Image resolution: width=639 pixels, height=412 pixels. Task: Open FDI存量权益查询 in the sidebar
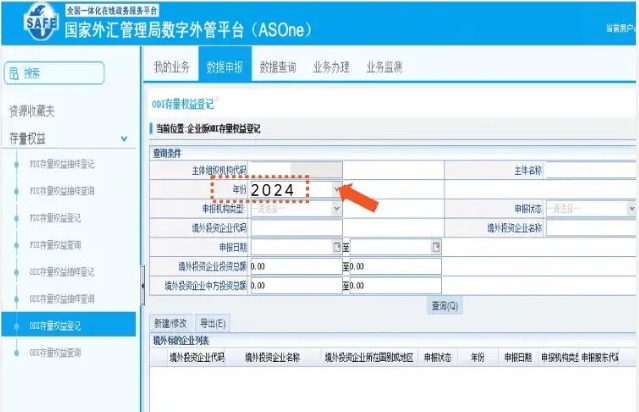point(55,245)
